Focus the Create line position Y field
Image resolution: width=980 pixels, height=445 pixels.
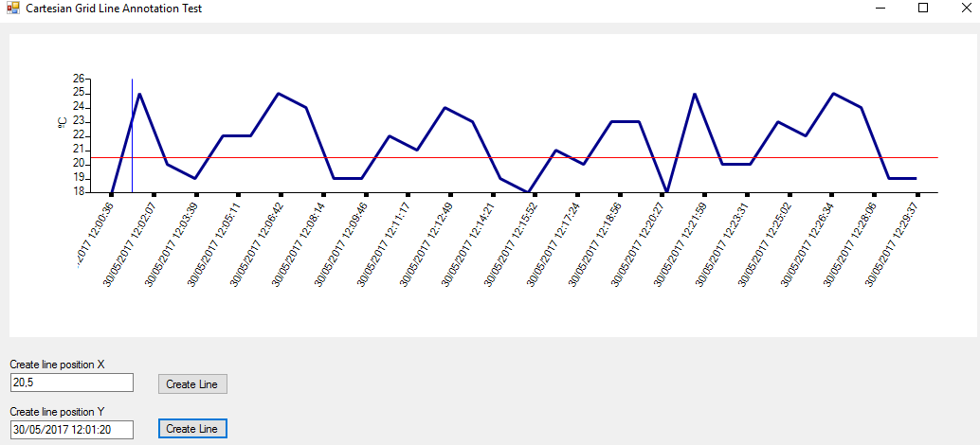click(x=72, y=430)
